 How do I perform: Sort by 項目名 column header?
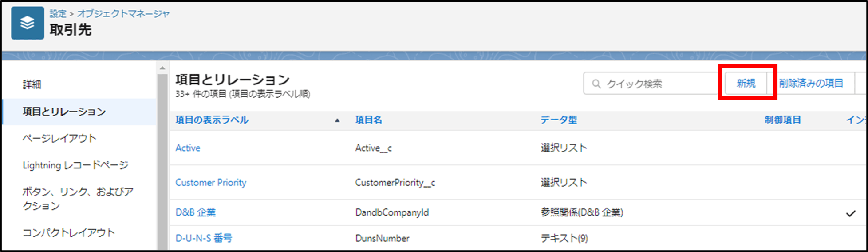pyautogui.click(x=369, y=120)
